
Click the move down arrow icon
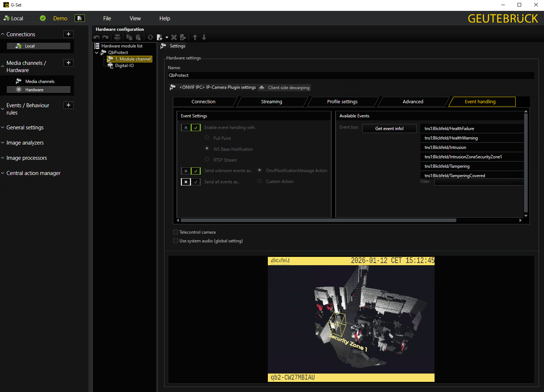[x=204, y=37]
